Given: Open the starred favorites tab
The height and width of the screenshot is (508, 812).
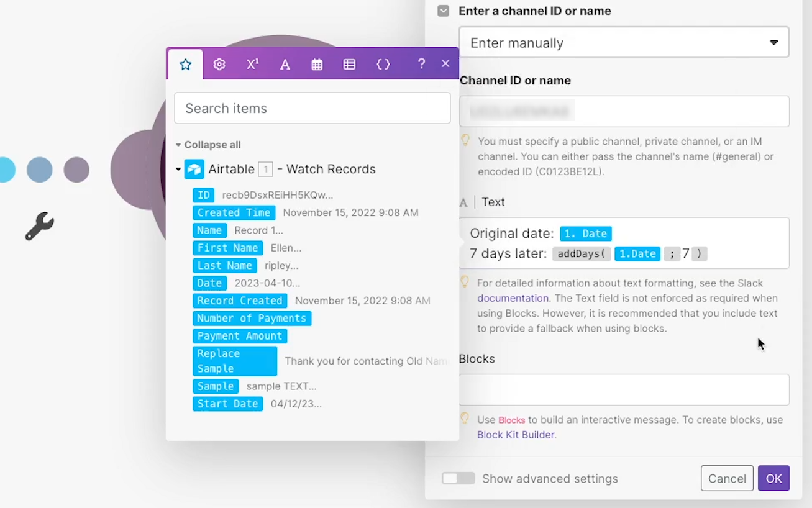Looking at the screenshot, I should point(185,65).
